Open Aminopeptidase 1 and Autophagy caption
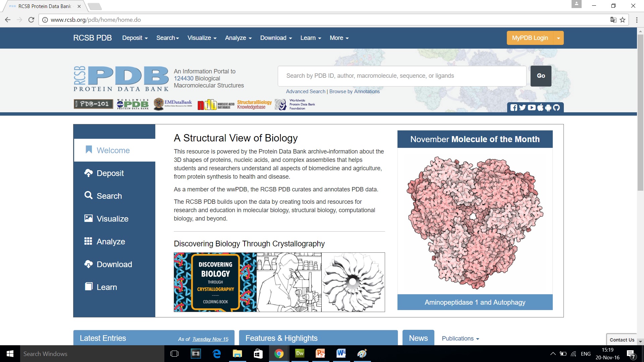644x362 pixels. click(475, 302)
